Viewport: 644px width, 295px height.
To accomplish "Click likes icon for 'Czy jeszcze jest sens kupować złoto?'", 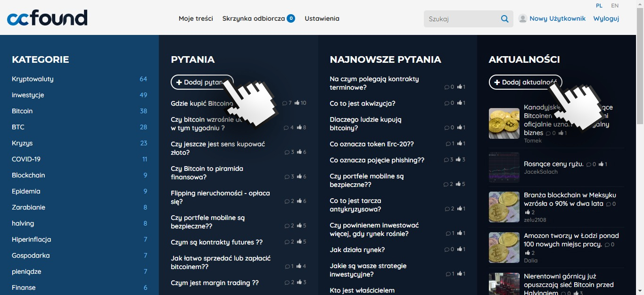I will click(x=299, y=152).
